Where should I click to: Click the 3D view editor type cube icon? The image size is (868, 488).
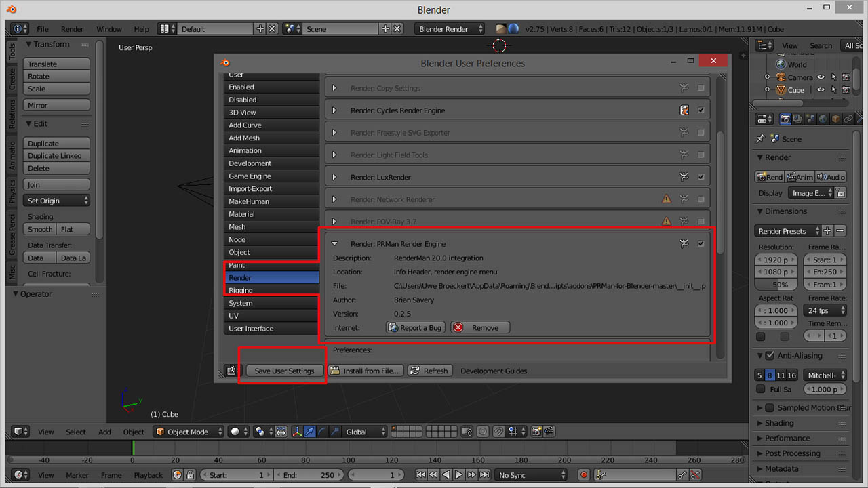[x=20, y=432]
